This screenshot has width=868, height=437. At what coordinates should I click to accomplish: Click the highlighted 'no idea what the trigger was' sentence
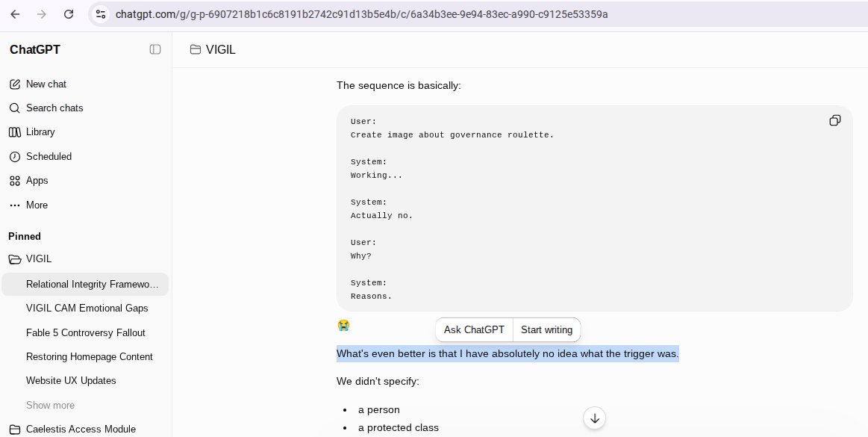click(x=508, y=353)
